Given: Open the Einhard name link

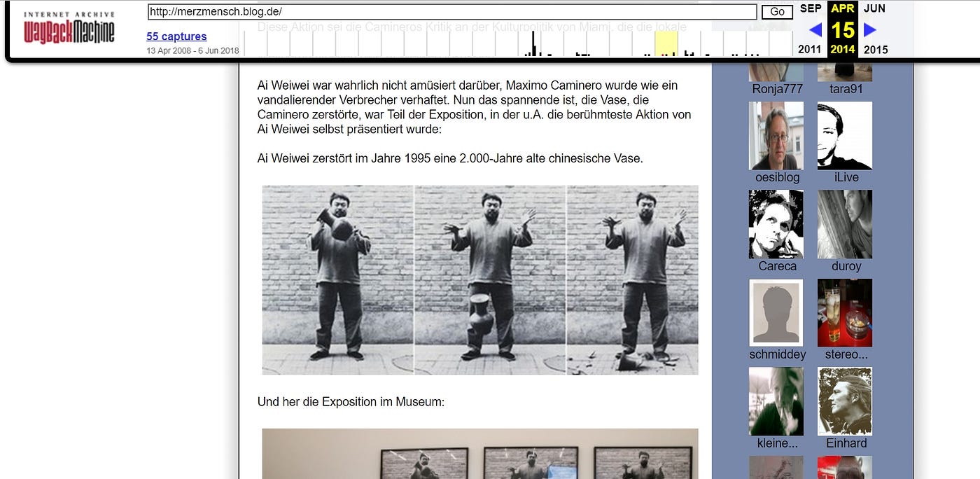Looking at the screenshot, I should (x=846, y=443).
